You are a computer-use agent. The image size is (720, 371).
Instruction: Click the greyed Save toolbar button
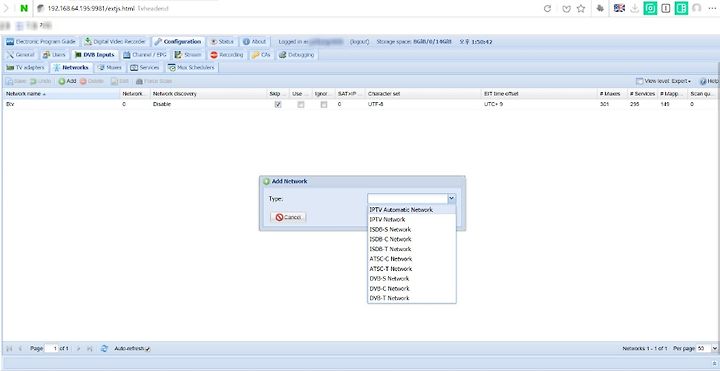[16, 81]
